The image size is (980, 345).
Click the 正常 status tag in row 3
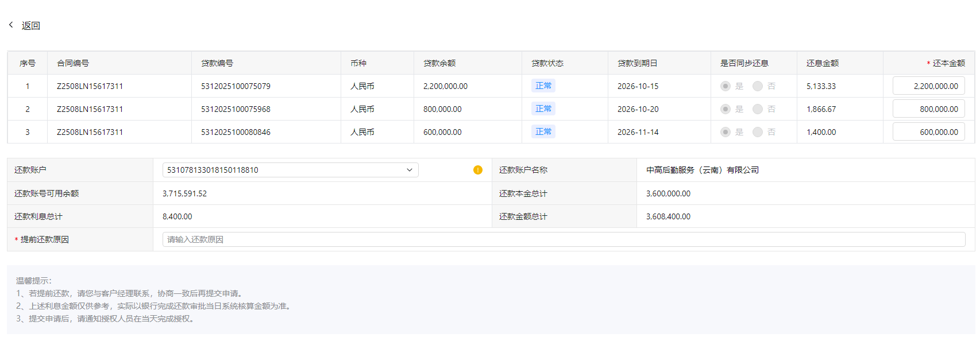543,131
